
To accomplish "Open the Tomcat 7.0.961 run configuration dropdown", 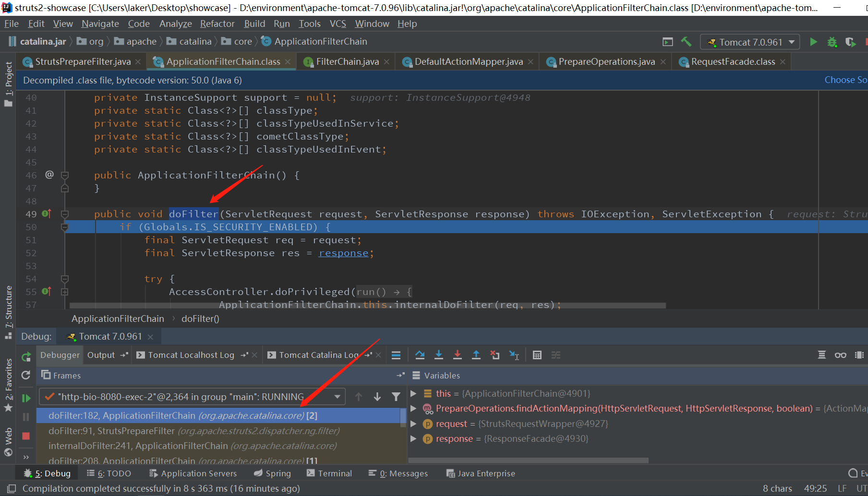I will 750,42.
